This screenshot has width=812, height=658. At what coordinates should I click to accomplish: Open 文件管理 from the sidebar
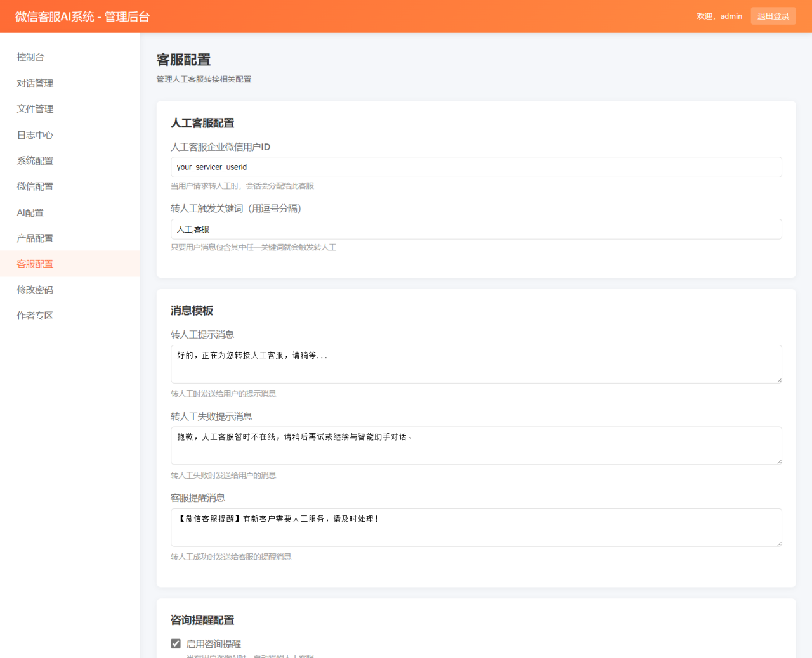[x=35, y=108]
